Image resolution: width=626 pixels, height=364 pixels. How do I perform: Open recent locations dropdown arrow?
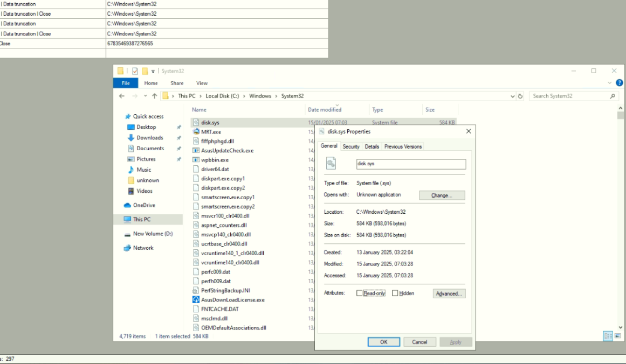(146, 96)
